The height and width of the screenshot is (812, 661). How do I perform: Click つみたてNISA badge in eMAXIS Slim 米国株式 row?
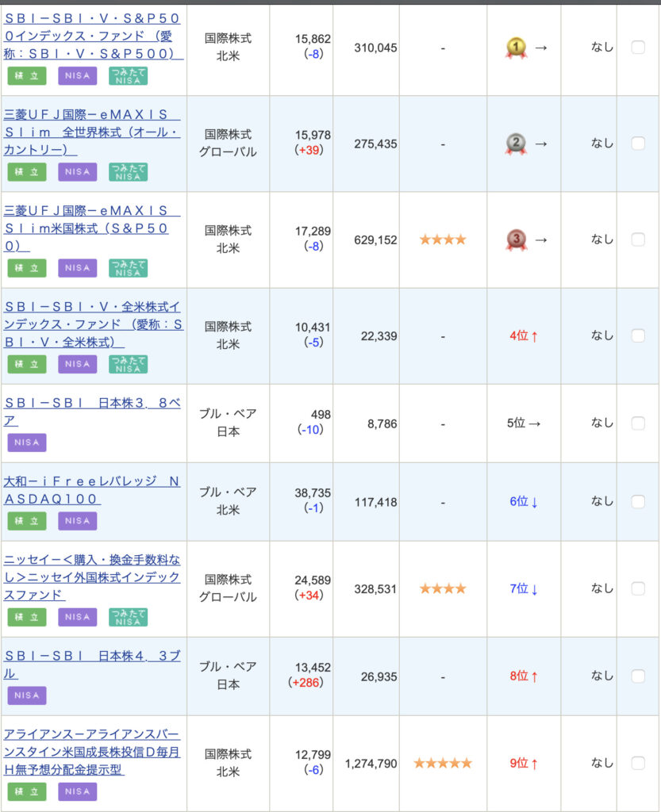pyautogui.click(x=128, y=268)
